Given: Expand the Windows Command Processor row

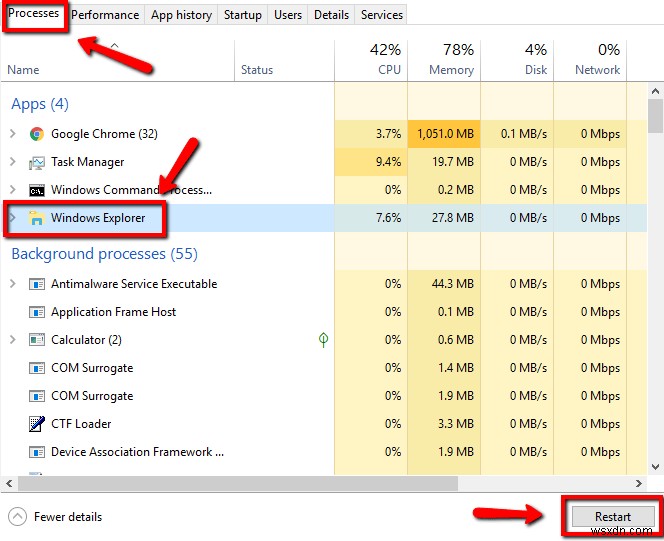Looking at the screenshot, I should click(x=13, y=190).
